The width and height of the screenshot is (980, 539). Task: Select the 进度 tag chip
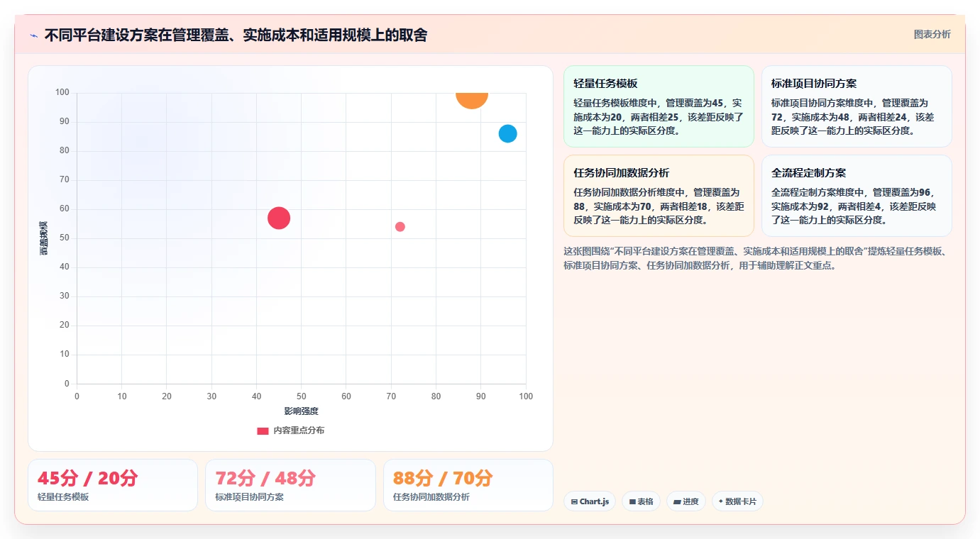coord(686,501)
